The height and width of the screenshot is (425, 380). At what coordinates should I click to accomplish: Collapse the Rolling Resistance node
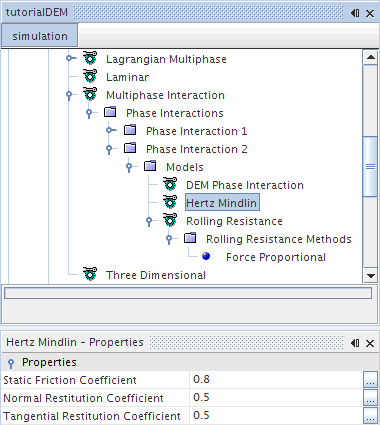(x=149, y=221)
